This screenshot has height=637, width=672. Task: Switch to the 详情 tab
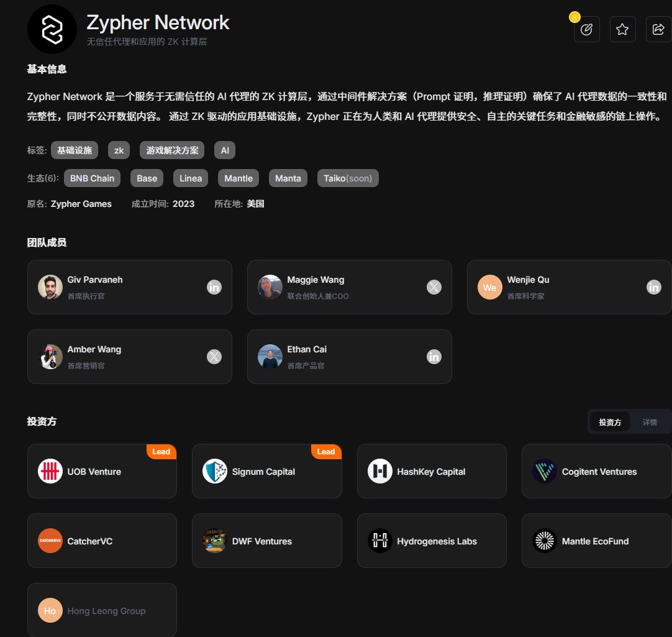click(x=650, y=422)
